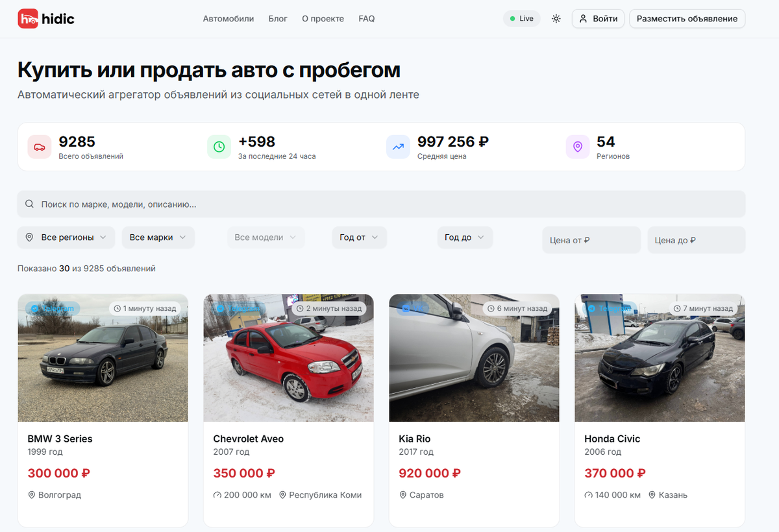This screenshot has width=779, height=532.
Task: Click the Honda Civic title
Action: pos(612,439)
